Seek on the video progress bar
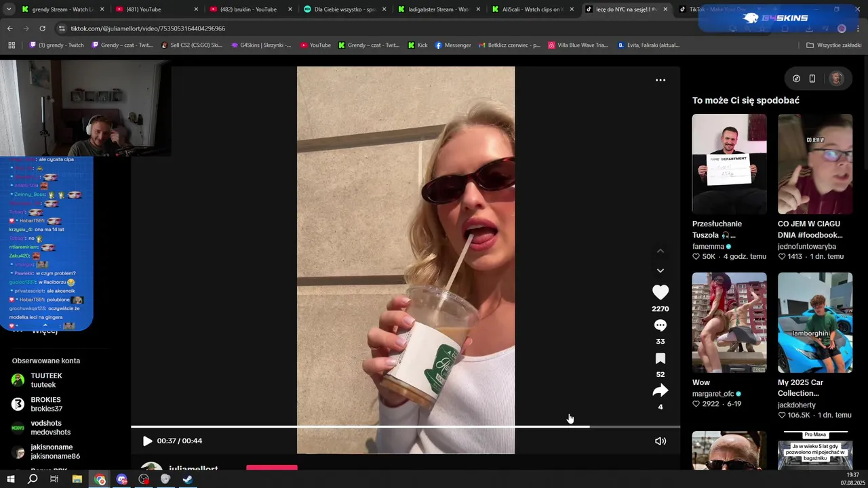This screenshot has width=868, height=488. (x=406, y=426)
